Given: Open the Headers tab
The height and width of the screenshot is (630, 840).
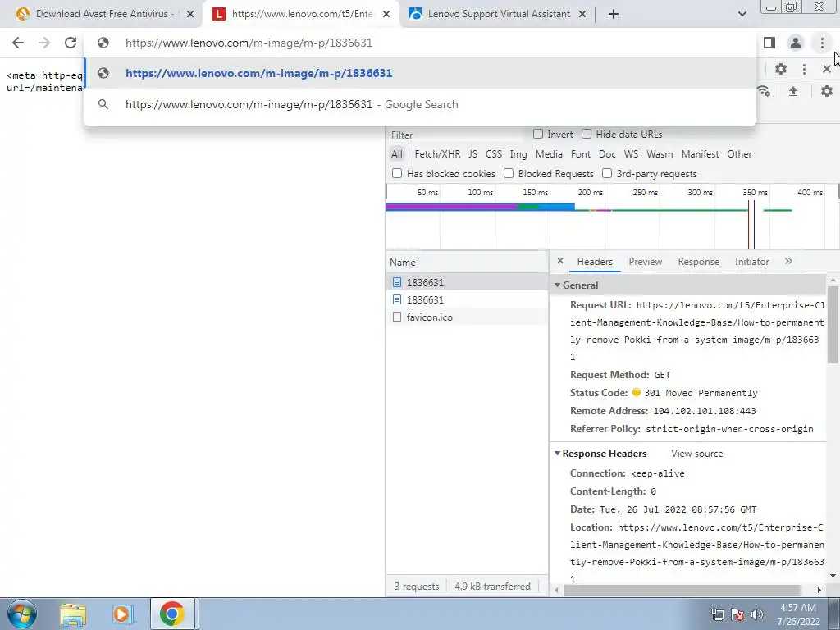Looking at the screenshot, I should [x=595, y=262].
